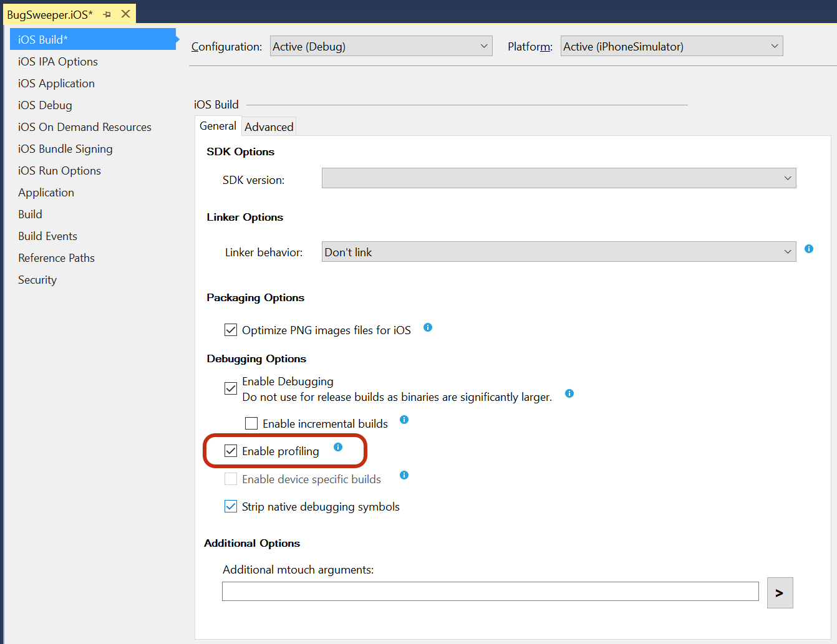Click the info icon beside Enable incremental builds
This screenshot has height=644, width=837.
[404, 420]
